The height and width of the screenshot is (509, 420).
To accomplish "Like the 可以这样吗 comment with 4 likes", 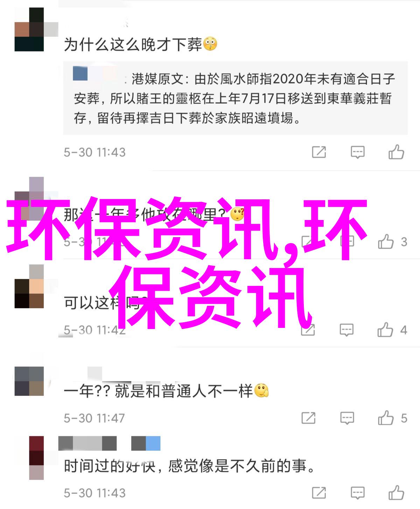I will click(x=385, y=330).
